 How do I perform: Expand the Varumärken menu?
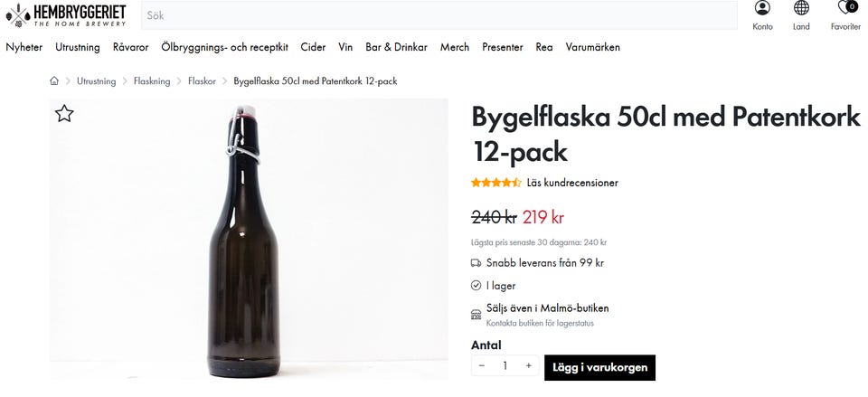(593, 47)
